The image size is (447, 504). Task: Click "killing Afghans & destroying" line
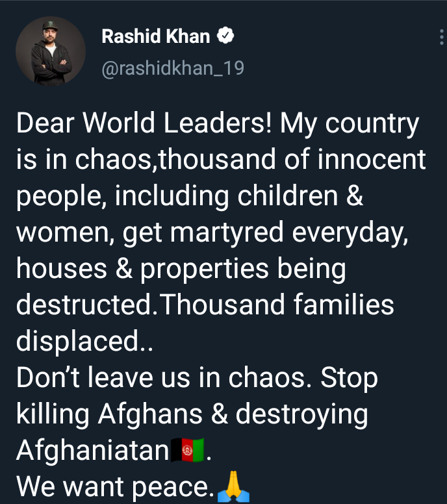click(192, 414)
